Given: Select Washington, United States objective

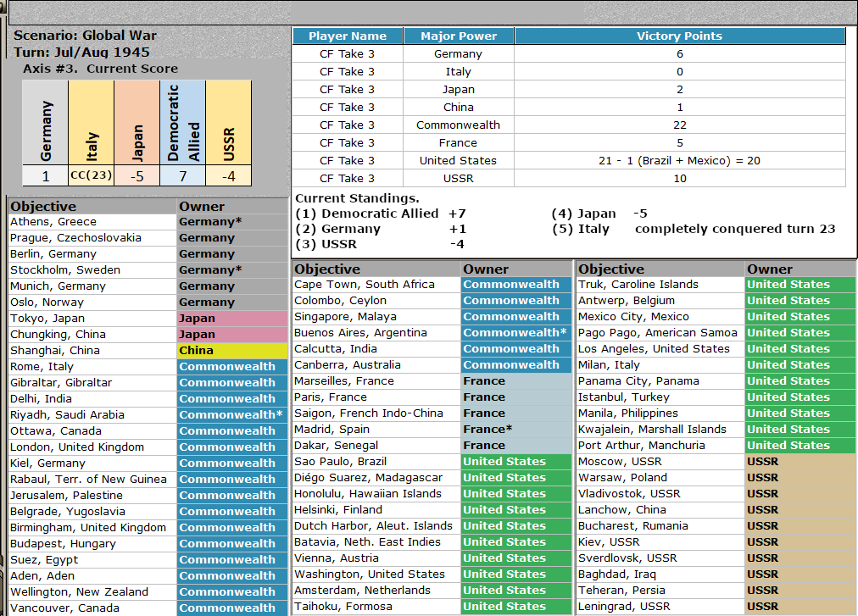Looking at the screenshot, I should [376, 574].
